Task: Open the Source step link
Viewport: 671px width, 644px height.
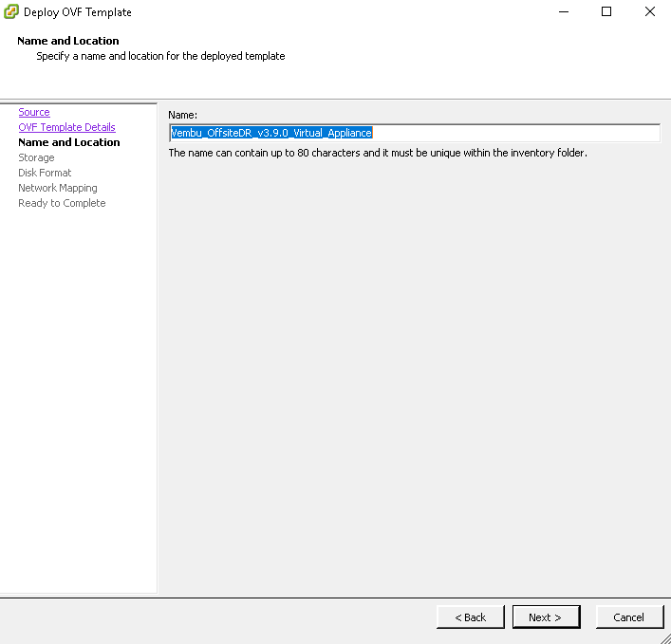Action: (x=34, y=112)
